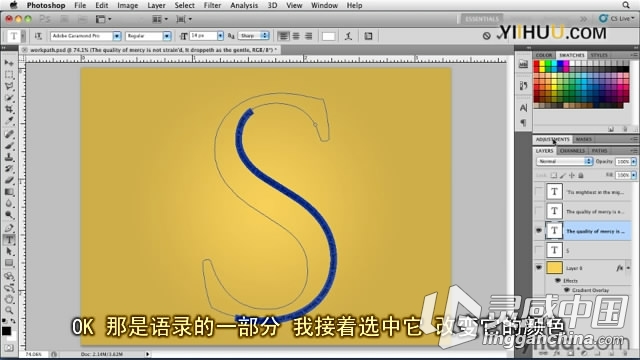Screen dimensions: 640x360
Task: Toggle Gradient Overlay effect visibility
Action: [567, 290]
